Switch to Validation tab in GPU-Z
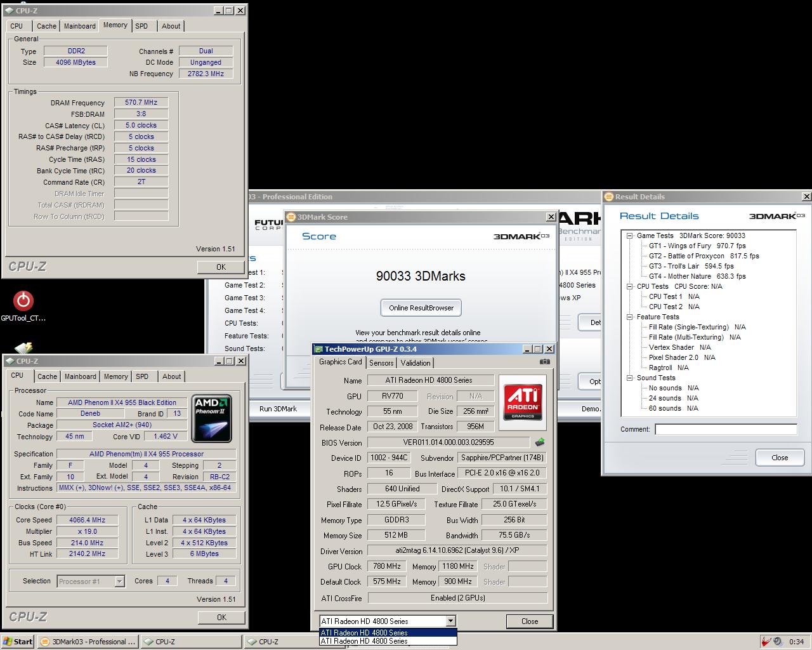Image resolution: width=812 pixels, height=650 pixels. pos(416,363)
